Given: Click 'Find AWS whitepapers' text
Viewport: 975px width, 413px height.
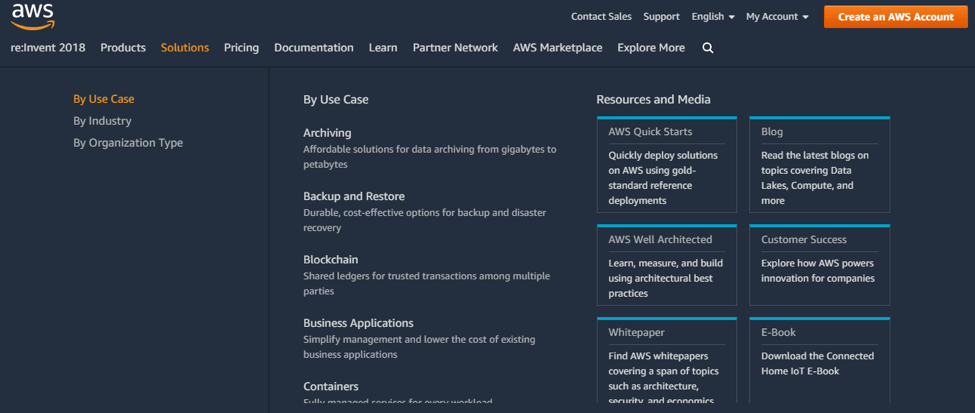Looking at the screenshot, I should tap(663, 378).
